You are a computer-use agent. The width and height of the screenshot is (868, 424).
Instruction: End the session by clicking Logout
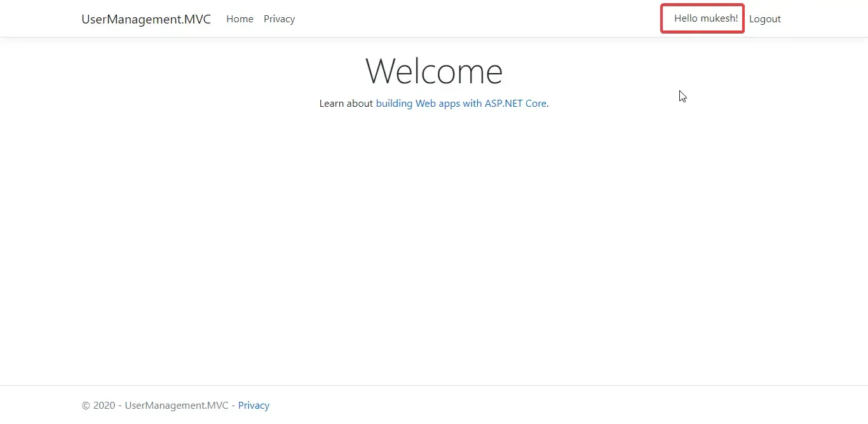(764, 19)
